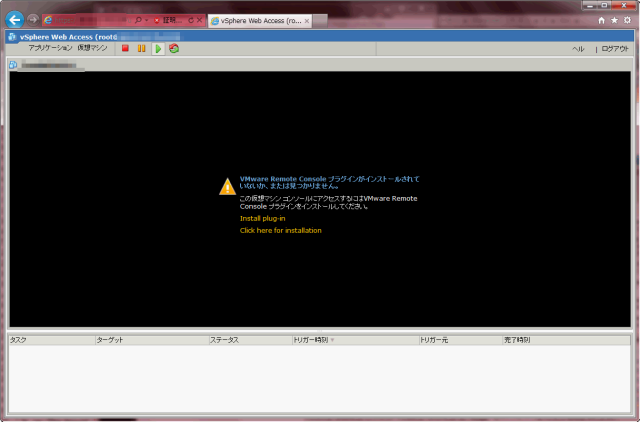Sort by the ターゲット column header
The width and height of the screenshot is (640, 422).
click(x=152, y=340)
